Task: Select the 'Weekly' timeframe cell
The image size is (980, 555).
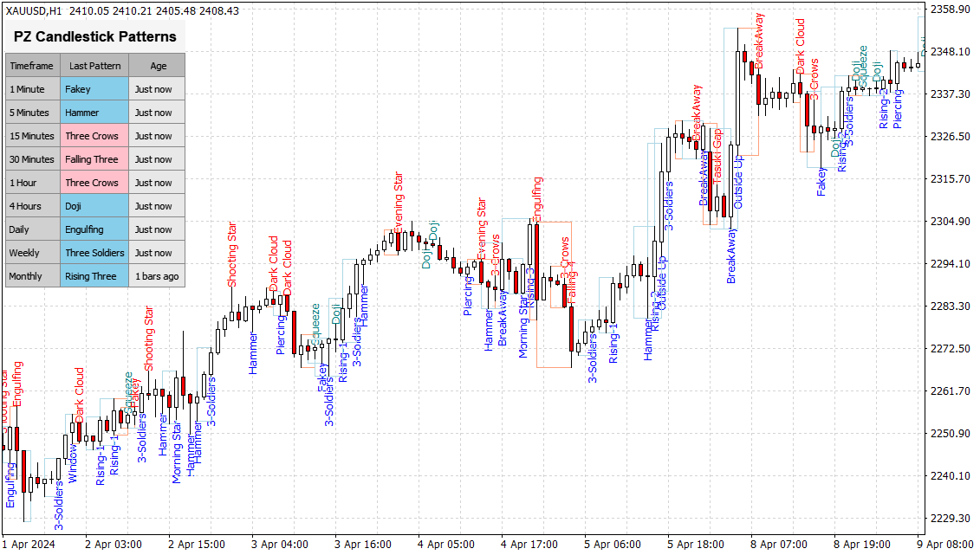Action: (33, 253)
